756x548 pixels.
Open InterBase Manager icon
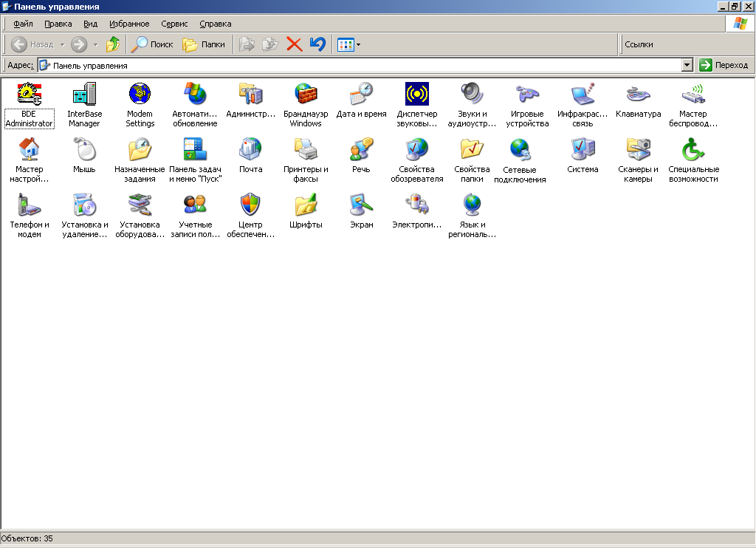point(84,94)
